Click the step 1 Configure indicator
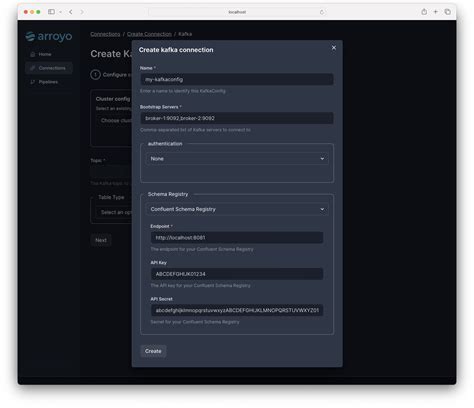The image size is (474, 408). coord(95,75)
